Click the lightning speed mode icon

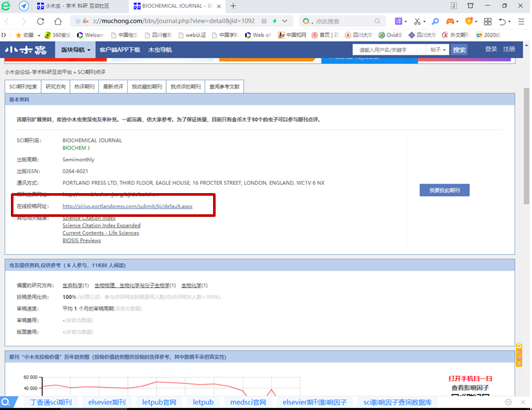pyautogui.click(x=275, y=21)
